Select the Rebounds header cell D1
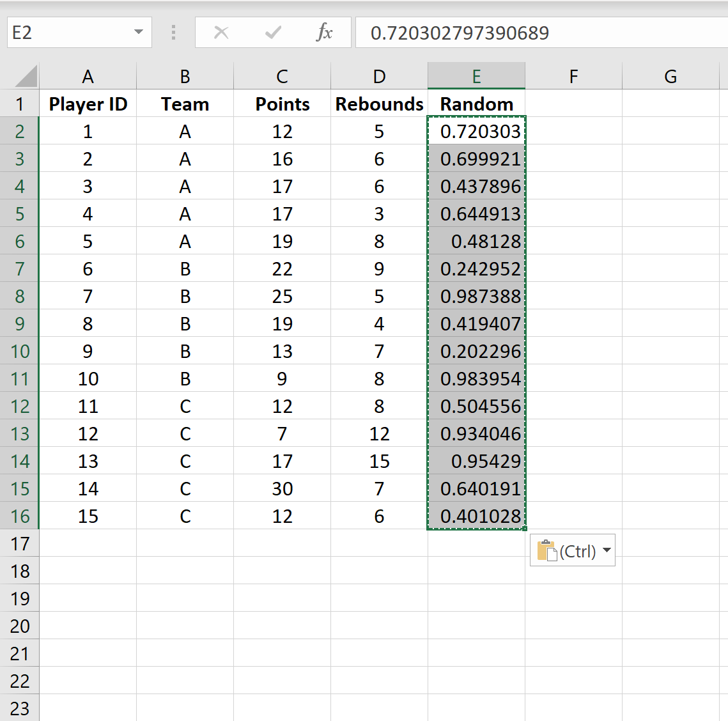This screenshot has width=728, height=721. [379, 104]
